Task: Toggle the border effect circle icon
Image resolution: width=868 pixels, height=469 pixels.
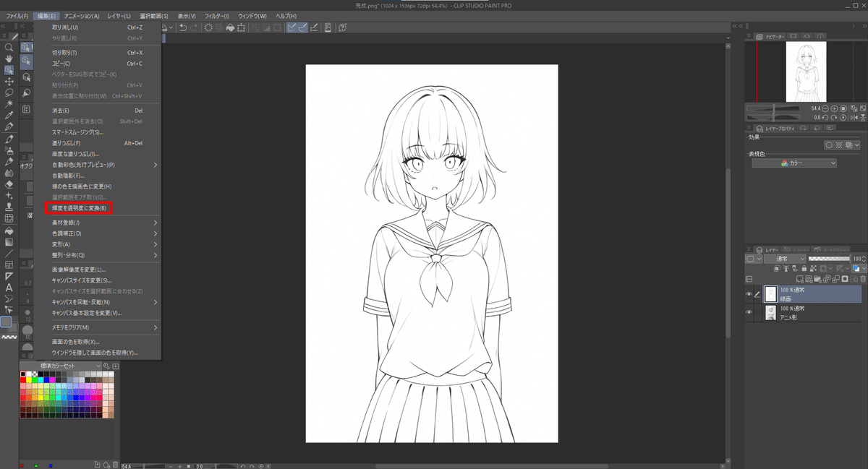Action: pyautogui.click(x=829, y=145)
